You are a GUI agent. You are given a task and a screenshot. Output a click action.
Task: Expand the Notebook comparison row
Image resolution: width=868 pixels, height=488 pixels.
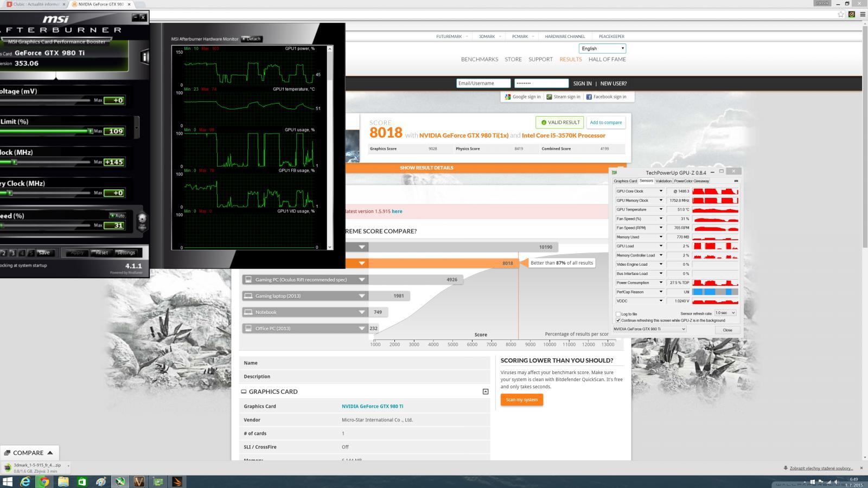coord(362,312)
